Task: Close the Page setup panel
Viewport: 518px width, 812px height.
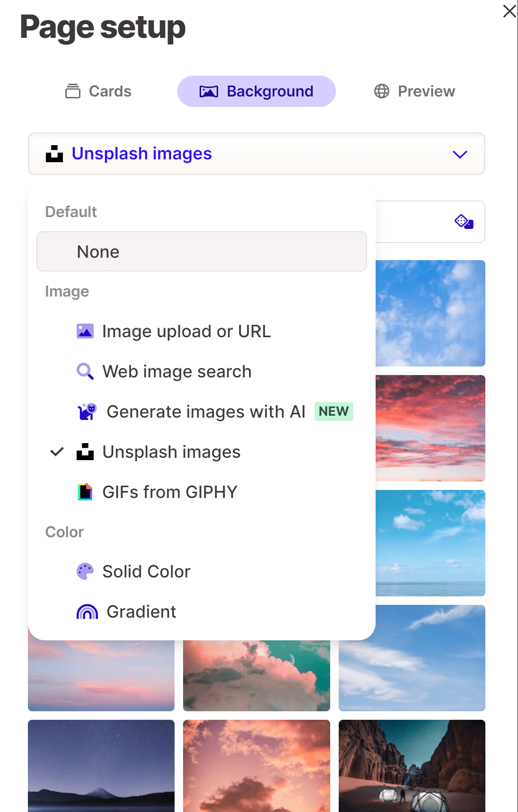Action: [x=509, y=11]
